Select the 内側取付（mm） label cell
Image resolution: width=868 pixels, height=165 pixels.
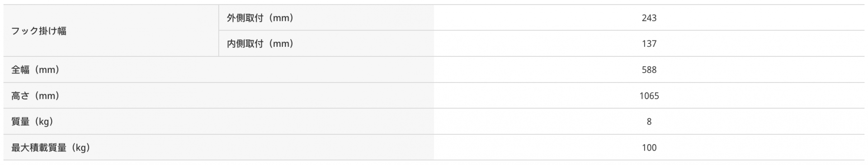(326, 44)
